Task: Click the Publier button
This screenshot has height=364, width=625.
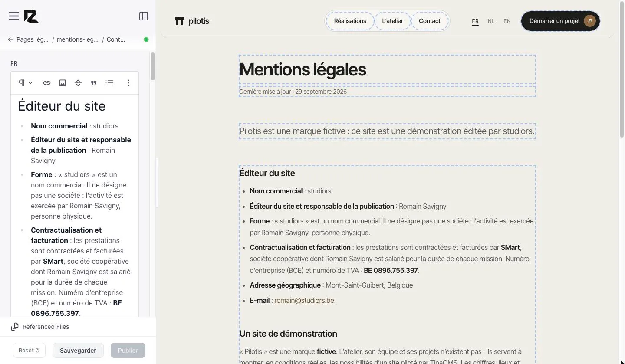Action: coord(128,351)
